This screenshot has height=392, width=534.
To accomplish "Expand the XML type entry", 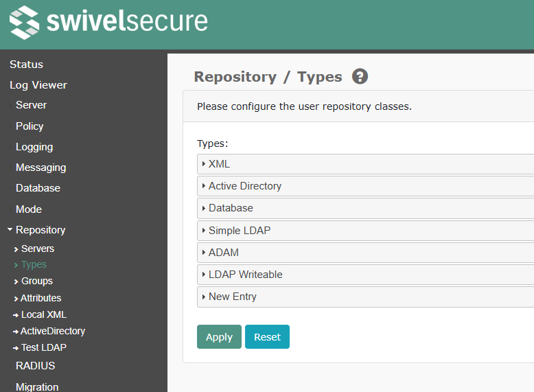I will 365,164.
